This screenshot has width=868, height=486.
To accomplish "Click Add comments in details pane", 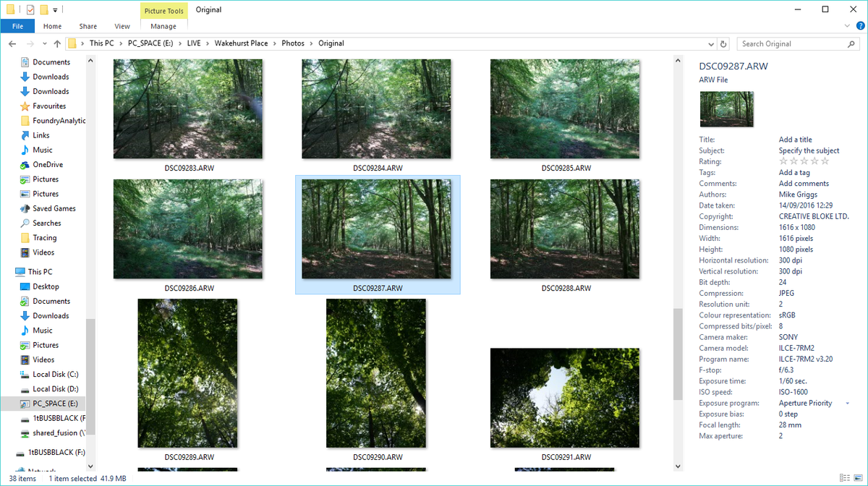I will coord(803,183).
